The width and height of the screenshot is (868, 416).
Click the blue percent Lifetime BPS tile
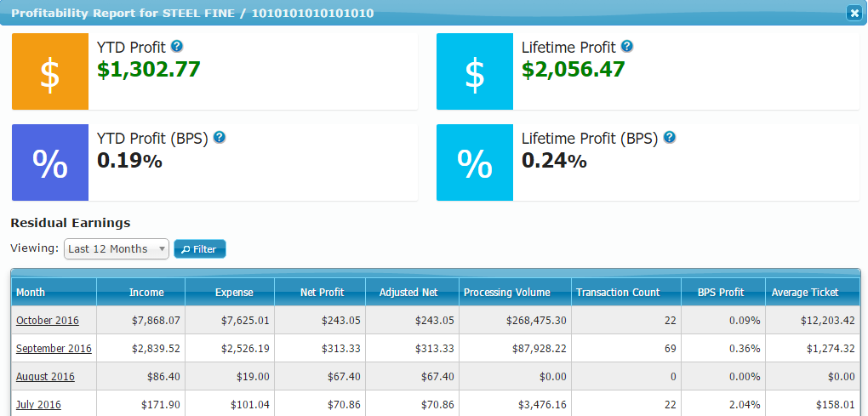(475, 162)
